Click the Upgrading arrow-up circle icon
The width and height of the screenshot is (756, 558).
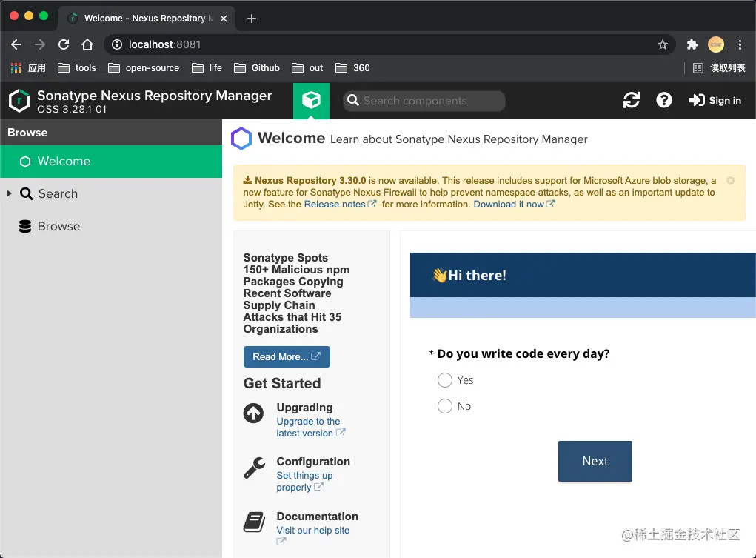(x=254, y=413)
